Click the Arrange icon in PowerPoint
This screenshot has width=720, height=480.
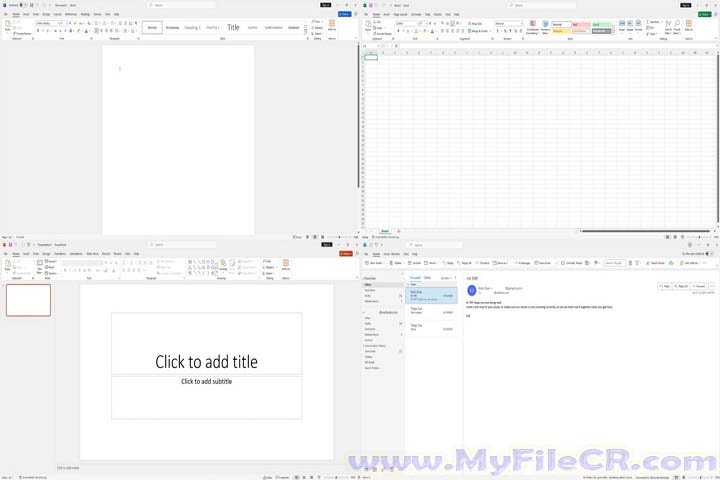click(223, 266)
